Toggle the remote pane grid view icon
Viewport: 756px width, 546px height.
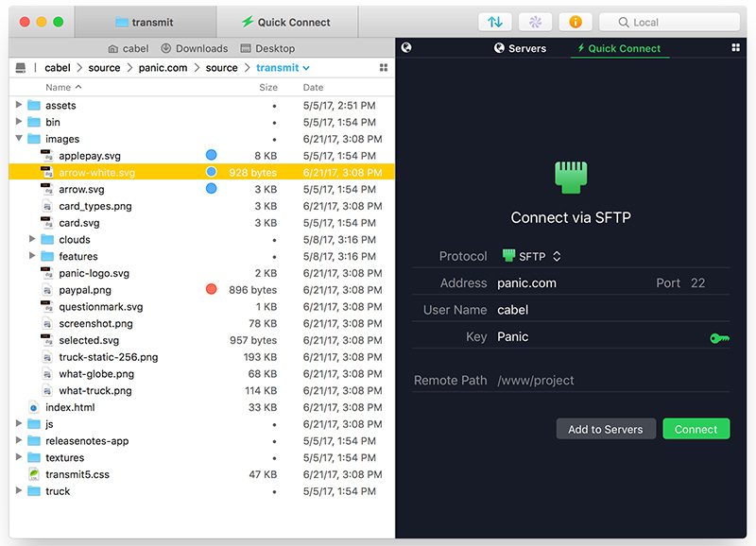point(736,47)
